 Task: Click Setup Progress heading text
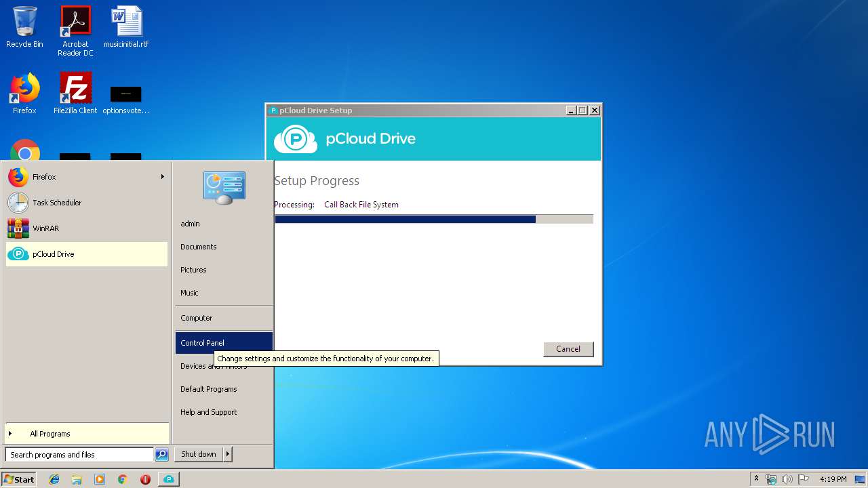317,181
